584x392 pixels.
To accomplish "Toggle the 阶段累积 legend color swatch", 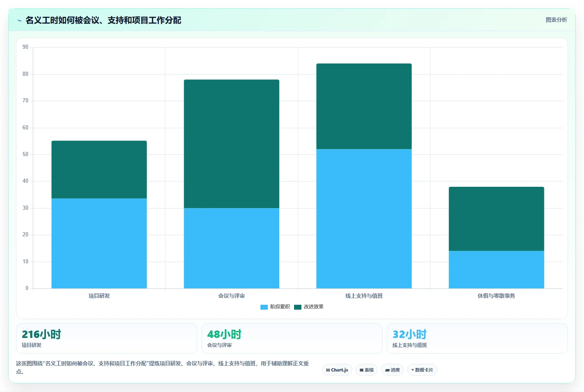I will 264,307.
